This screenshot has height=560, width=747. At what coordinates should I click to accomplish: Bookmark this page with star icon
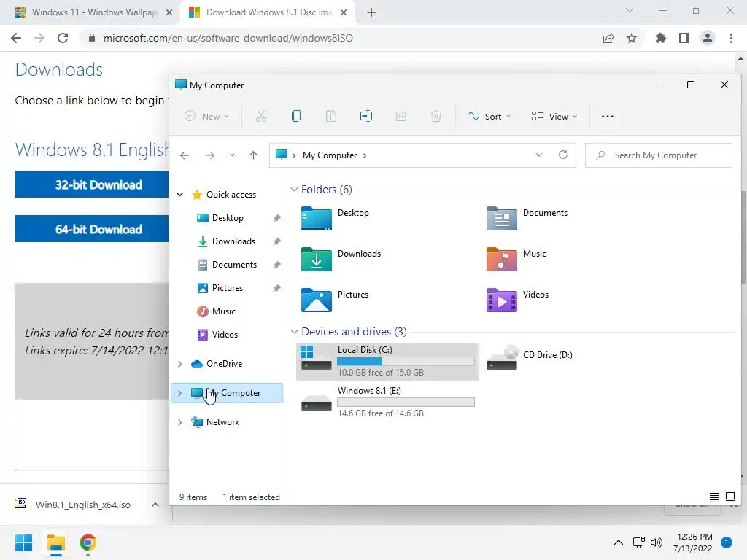(632, 38)
